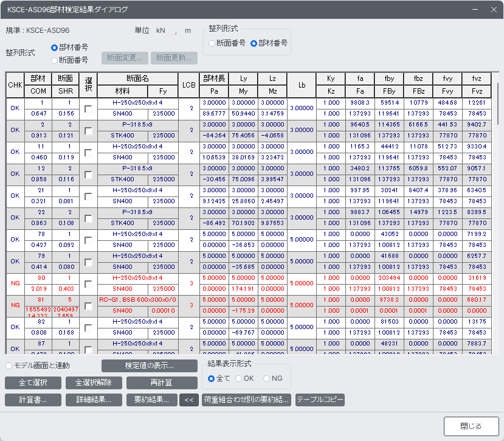Click Mz value 9.87653 cell
This screenshot has height=441, width=504.
point(272,223)
